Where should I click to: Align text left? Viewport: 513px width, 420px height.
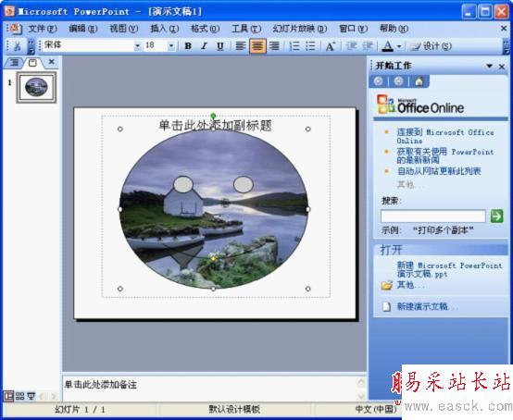[x=241, y=46]
